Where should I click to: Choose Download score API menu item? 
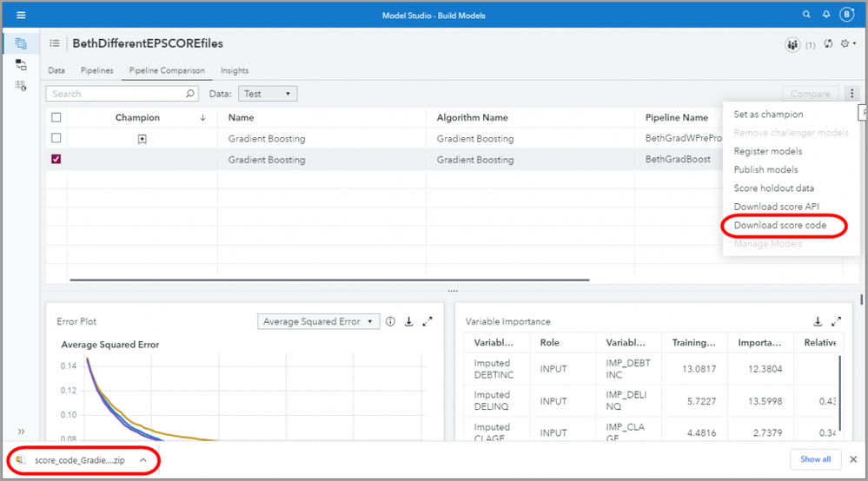[x=776, y=207]
